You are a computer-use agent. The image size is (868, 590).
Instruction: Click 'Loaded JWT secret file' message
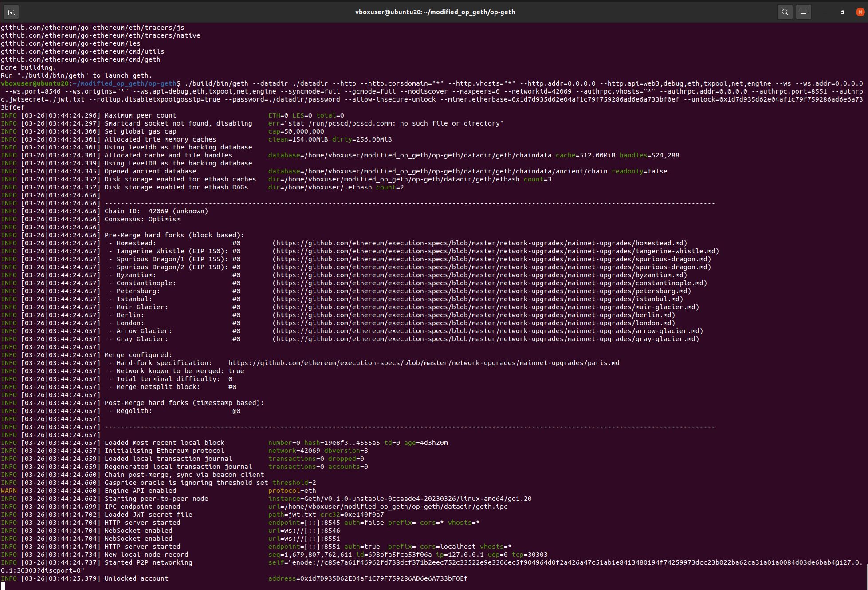pos(148,515)
